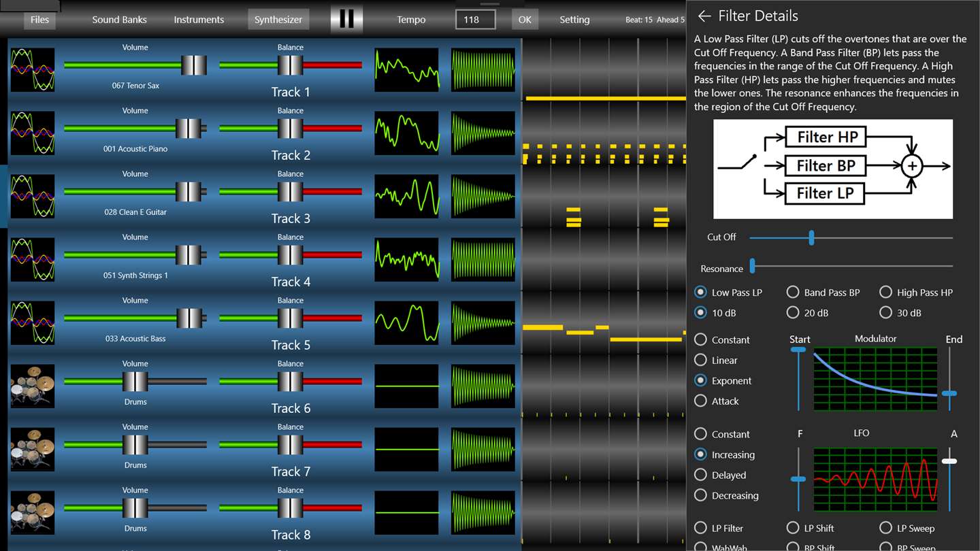Open Track 1 oscillator waveform display
This screenshot has height=551, width=980.
(407, 69)
